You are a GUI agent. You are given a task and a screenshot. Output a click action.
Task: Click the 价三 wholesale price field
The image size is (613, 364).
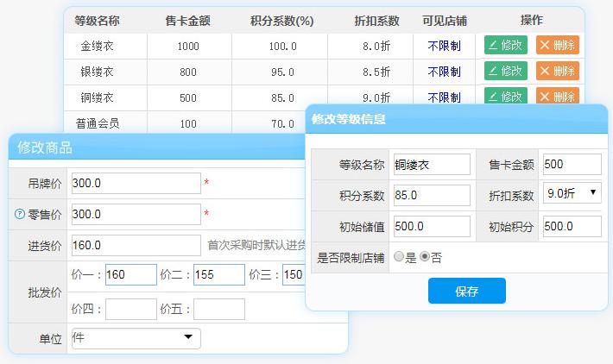coord(294,274)
